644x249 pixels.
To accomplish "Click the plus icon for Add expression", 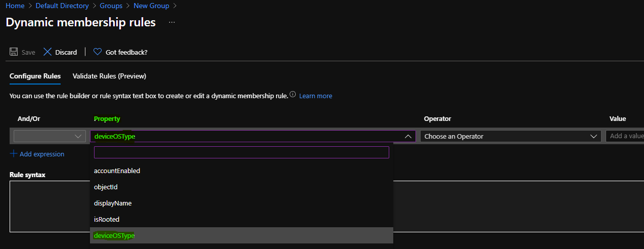I will [14, 154].
